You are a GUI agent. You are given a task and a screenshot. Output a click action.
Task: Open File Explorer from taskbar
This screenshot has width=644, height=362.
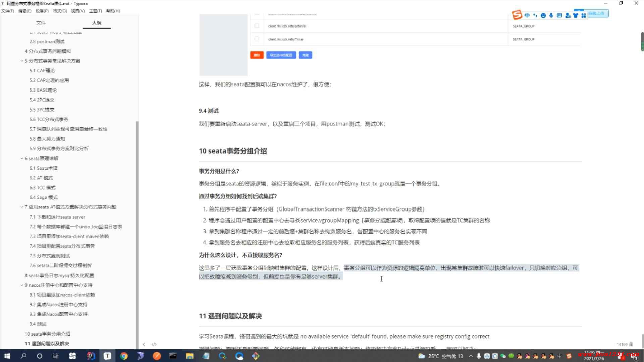coord(190,356)
